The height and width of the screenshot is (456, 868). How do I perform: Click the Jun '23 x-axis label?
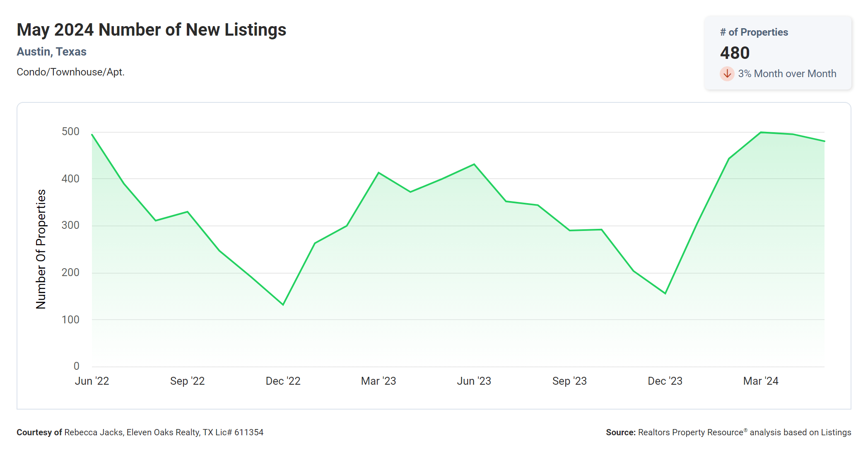(x=474, y=381)
